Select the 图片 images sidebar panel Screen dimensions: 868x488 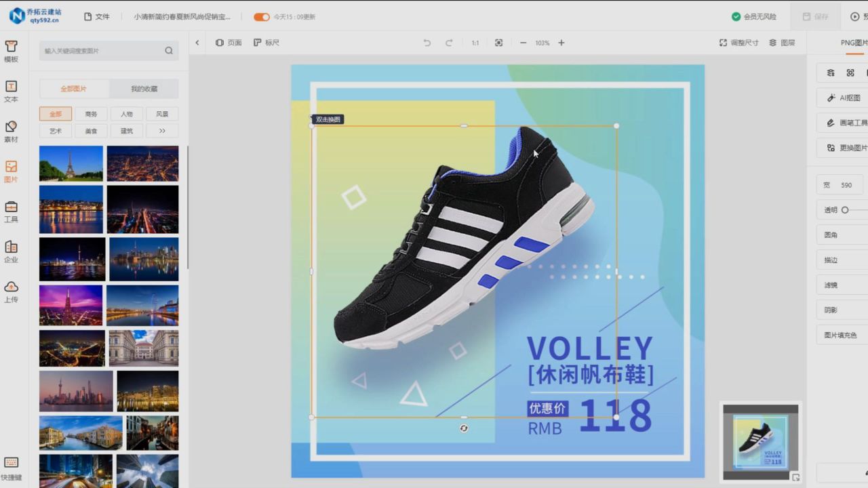(x=11, y=171)
